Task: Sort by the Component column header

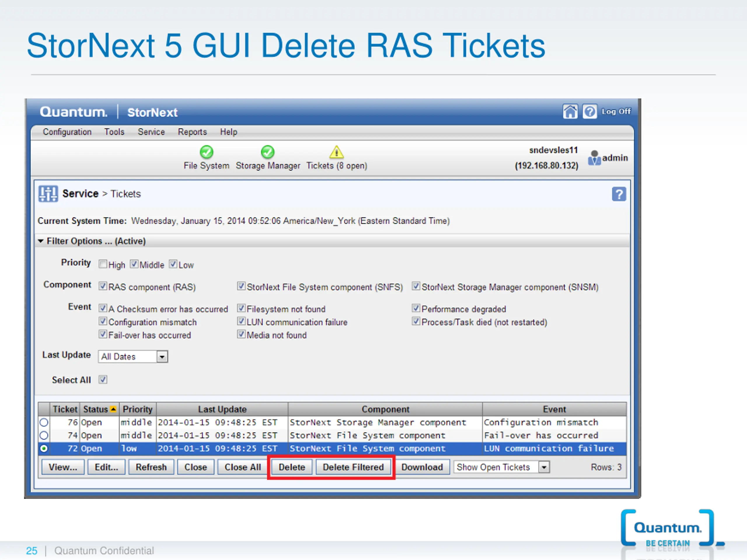Action: click(385, 409)
